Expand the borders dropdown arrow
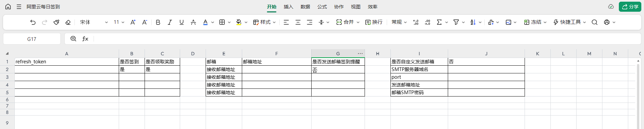The height and width of the screenshot is (129, 644). point(229,22)
